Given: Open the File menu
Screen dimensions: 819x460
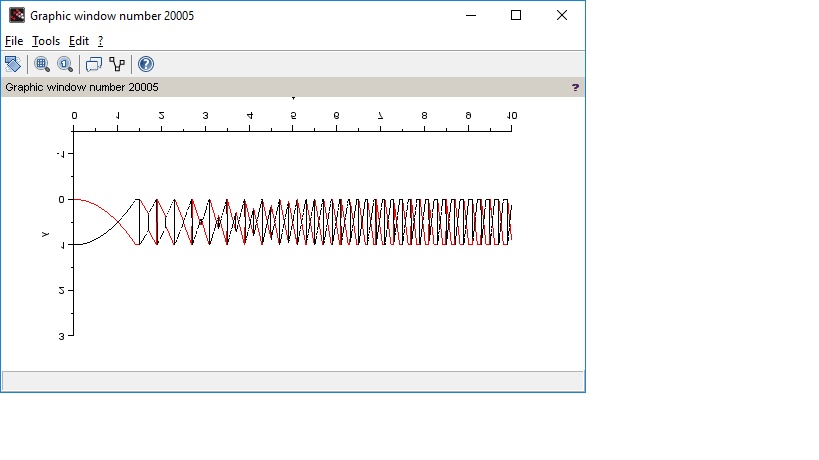Looking at the screenshot, I should pyautogui.click(x=14, y=41).
